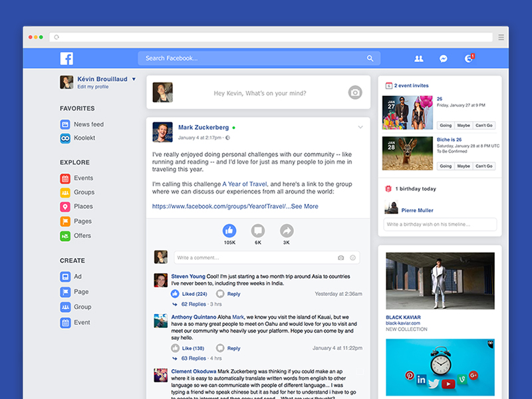Open Pages icon under Explore

[65, 221]
